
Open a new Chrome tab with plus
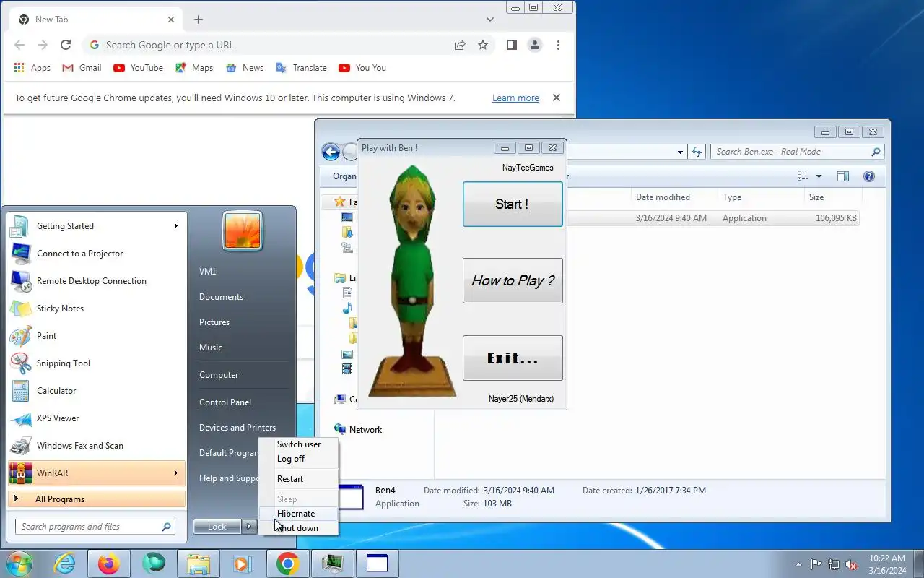coord(199,20)
